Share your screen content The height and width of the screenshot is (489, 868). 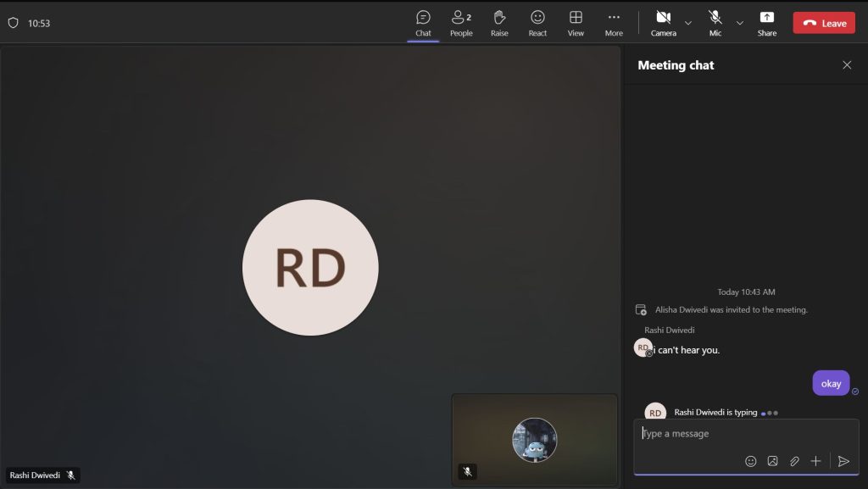[766, 23]
